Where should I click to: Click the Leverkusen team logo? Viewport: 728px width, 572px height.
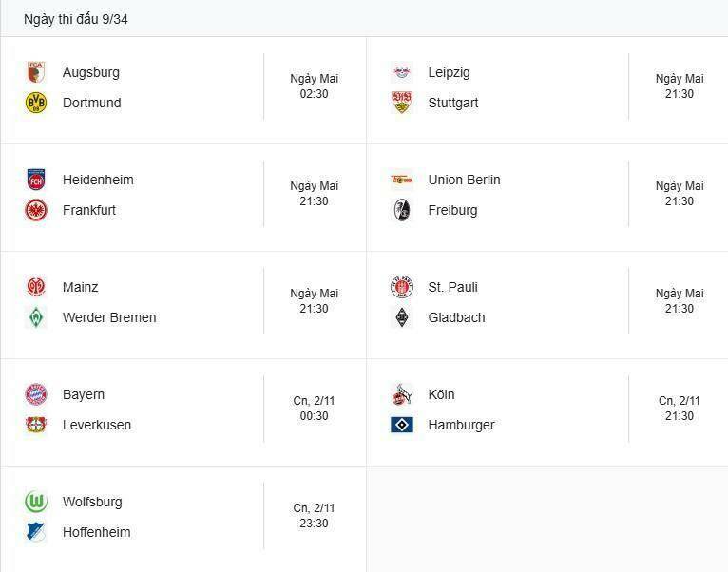[36, 425]
